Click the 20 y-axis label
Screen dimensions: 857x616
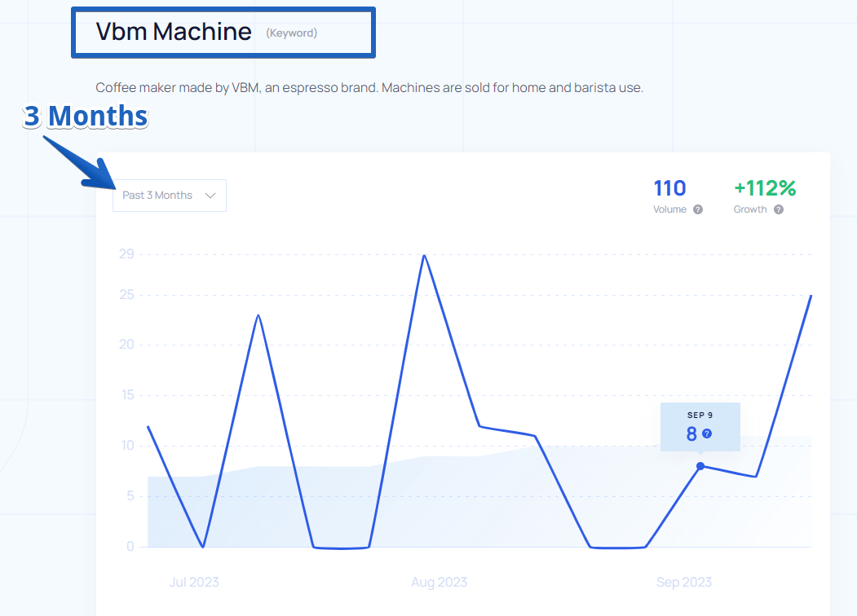(x=126, y=345)
